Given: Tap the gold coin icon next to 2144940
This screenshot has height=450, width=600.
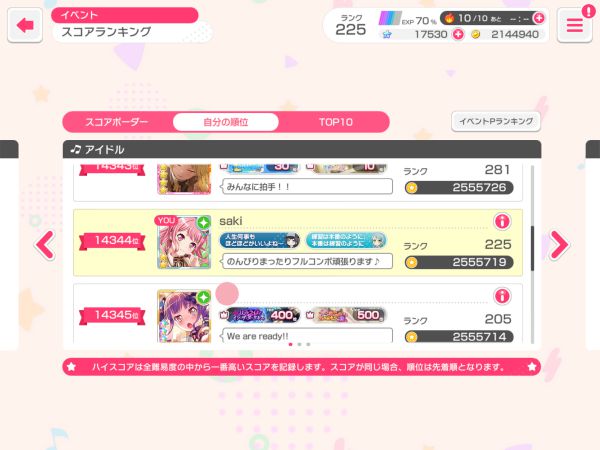Looking at the screenshot, I should (x=476, y=34).
